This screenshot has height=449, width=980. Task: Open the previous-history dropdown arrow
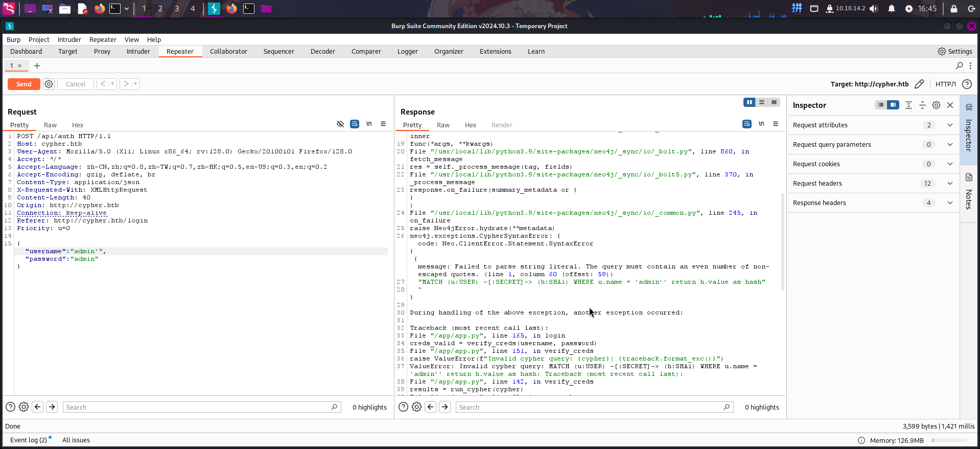112,84
